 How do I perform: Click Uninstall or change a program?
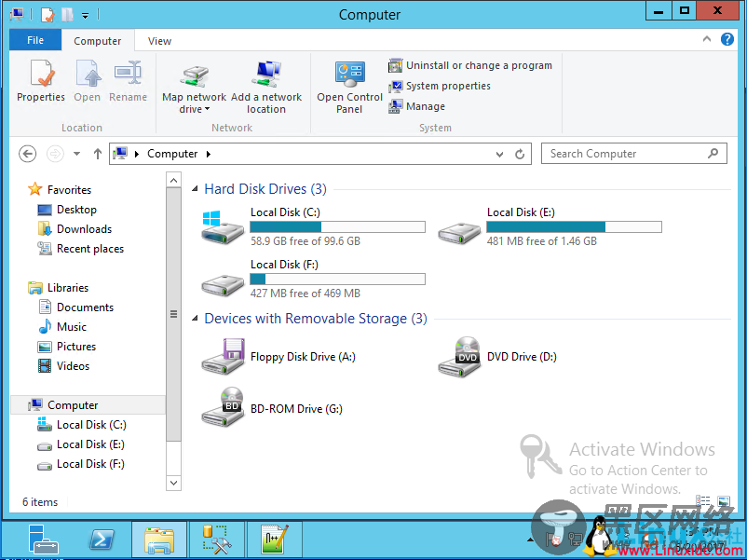[470, 65]
